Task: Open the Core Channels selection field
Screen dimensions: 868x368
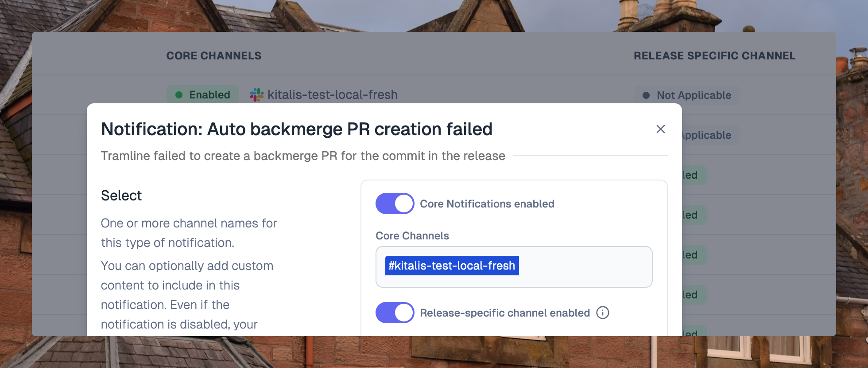Action: pyautogui.click(x=514, y=267)
